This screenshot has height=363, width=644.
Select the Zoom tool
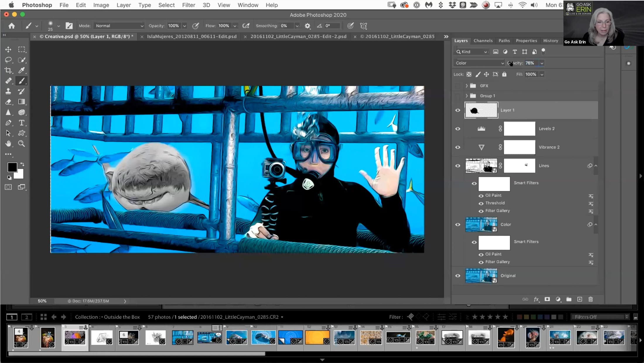(x=21, y=144)
